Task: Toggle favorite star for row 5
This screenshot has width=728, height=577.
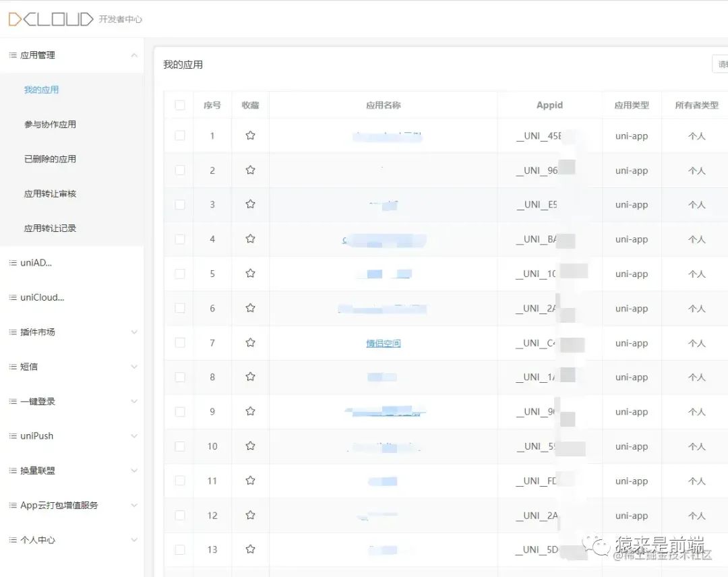Action: tap(250, 274)
